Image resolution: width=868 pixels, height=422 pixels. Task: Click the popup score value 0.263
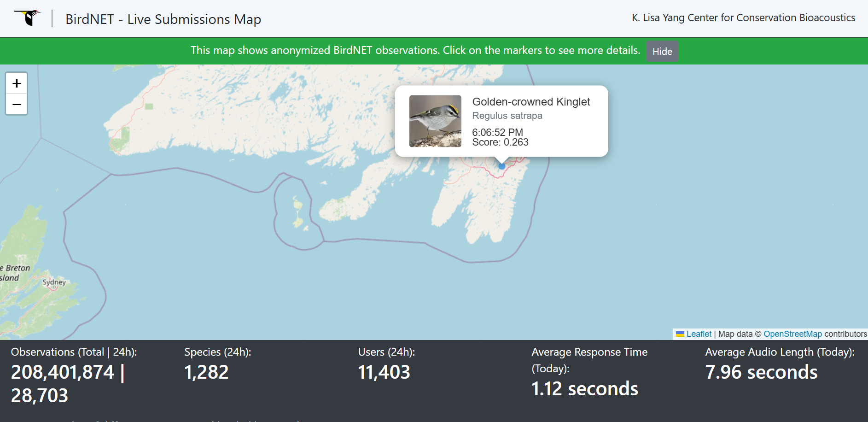[x=516, y=142]
